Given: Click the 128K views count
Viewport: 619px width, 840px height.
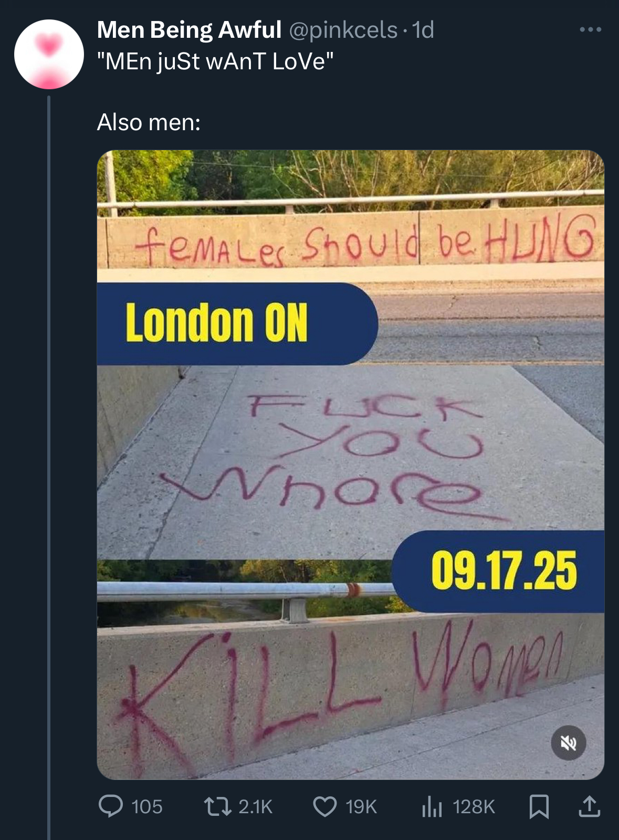Looking at the screenshot, I should point(474,806).
